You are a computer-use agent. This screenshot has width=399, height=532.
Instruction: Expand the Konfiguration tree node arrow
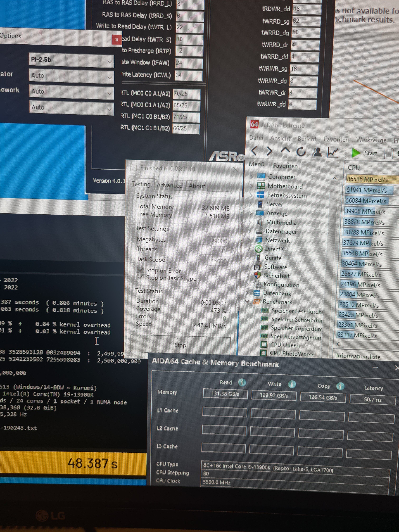click(x=248, y=284)
